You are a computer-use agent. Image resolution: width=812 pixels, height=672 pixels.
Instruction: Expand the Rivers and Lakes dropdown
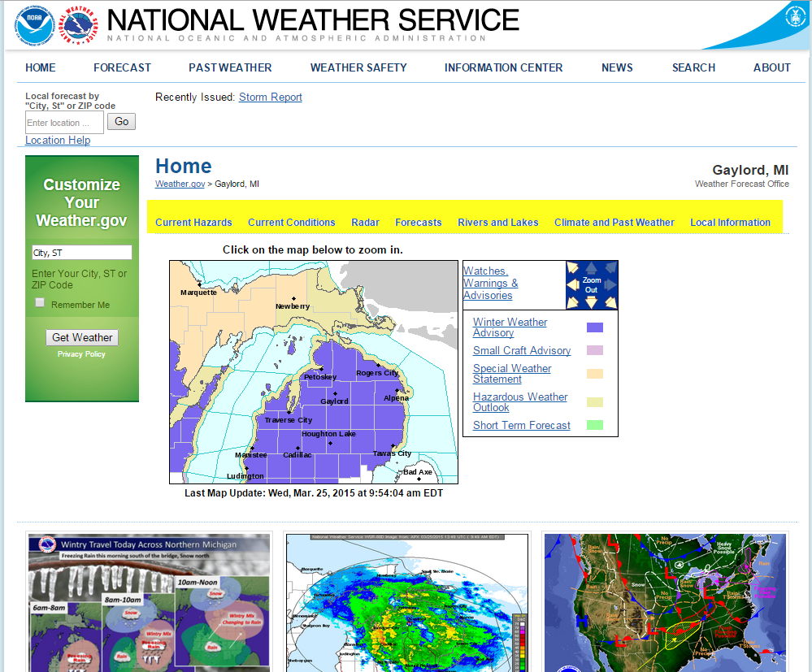click(x=498, y=222)
